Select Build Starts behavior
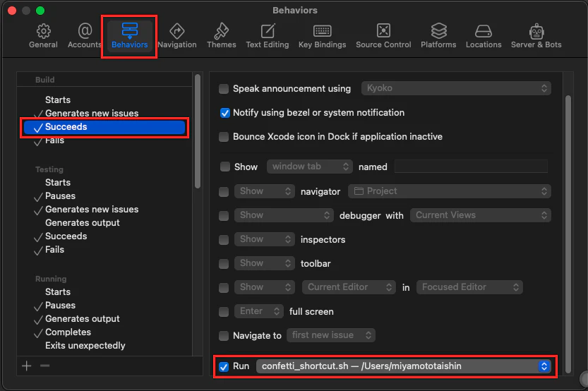The width and height of the screenshot is (588, 391). click(58, 100)
